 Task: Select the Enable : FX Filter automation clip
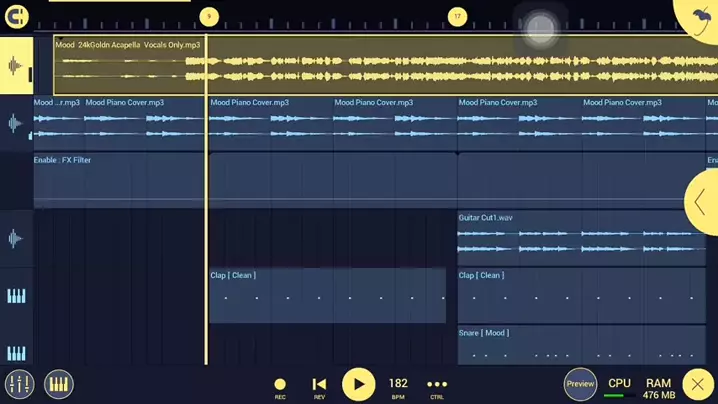118,180
